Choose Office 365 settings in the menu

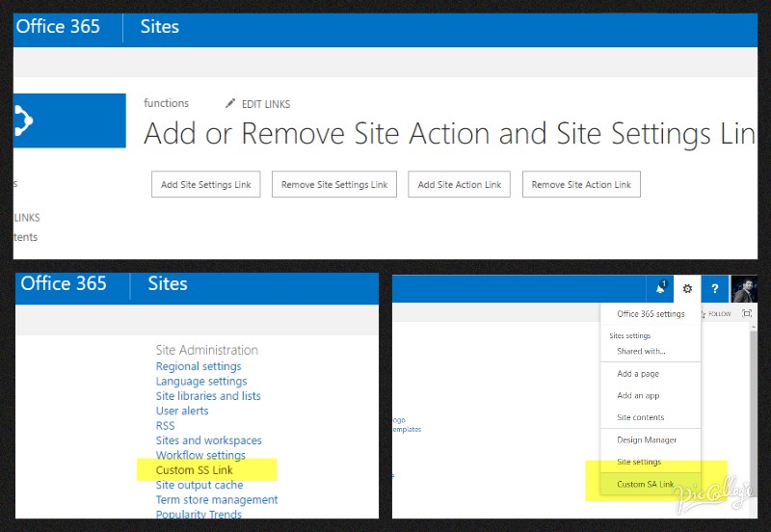[x=651, y=314]
